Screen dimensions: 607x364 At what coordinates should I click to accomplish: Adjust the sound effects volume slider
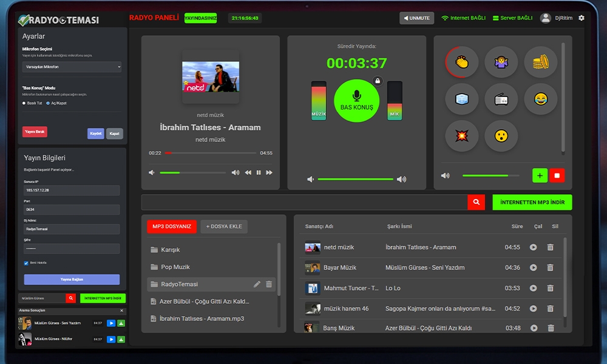(491, 175)
